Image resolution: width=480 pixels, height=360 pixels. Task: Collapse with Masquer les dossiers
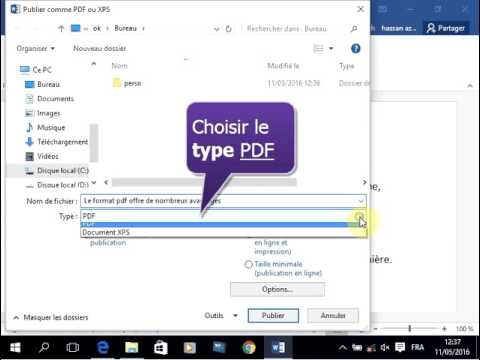click(x=51, y=317)
